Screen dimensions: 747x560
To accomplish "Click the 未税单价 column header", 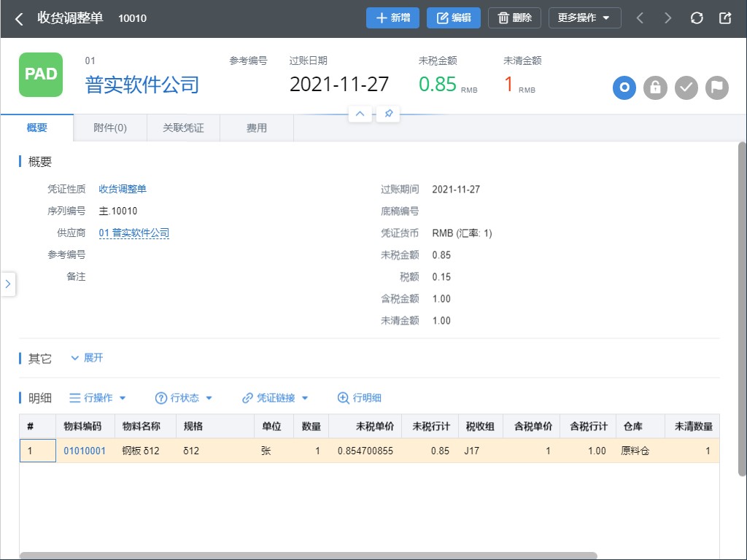I will click(x=365, y=426).
